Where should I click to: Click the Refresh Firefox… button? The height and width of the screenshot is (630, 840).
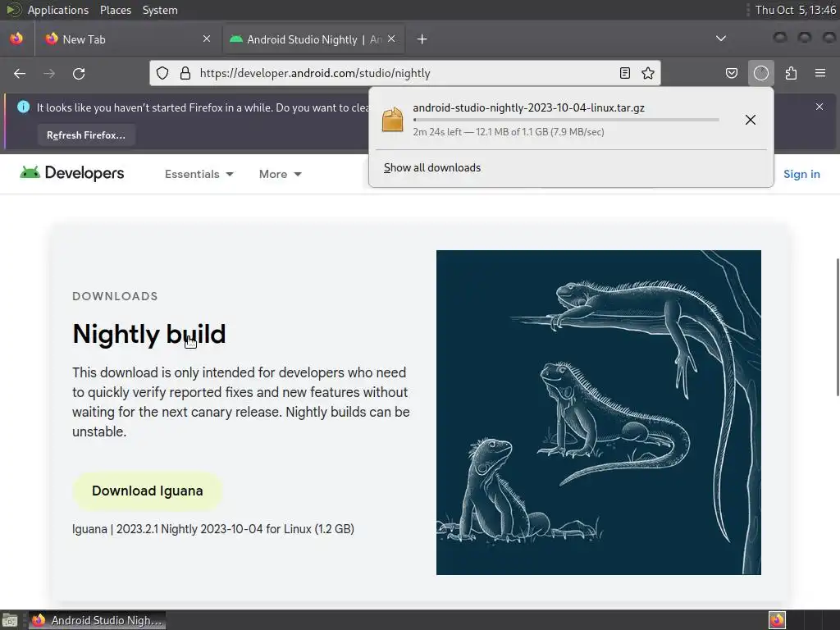click(x=86, y=135)
